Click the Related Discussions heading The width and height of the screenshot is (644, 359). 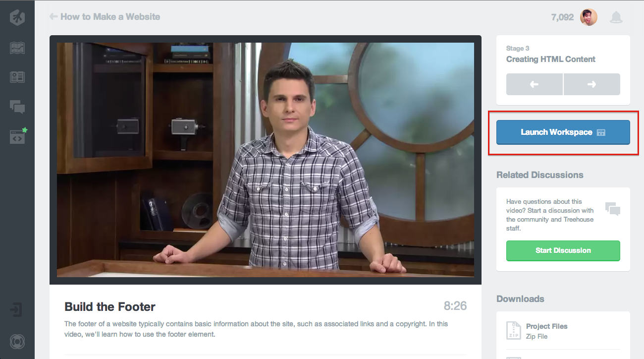coord(540,175)
